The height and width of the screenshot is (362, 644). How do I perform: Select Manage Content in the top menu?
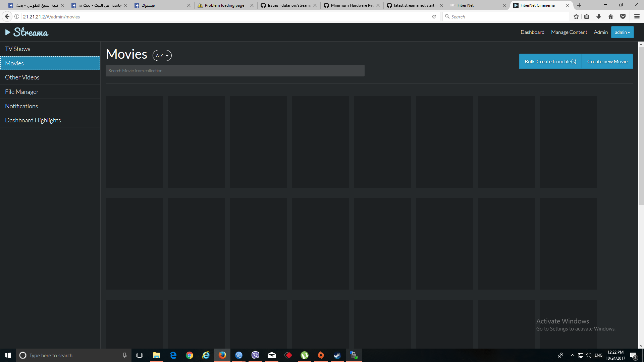pos(569,32)
